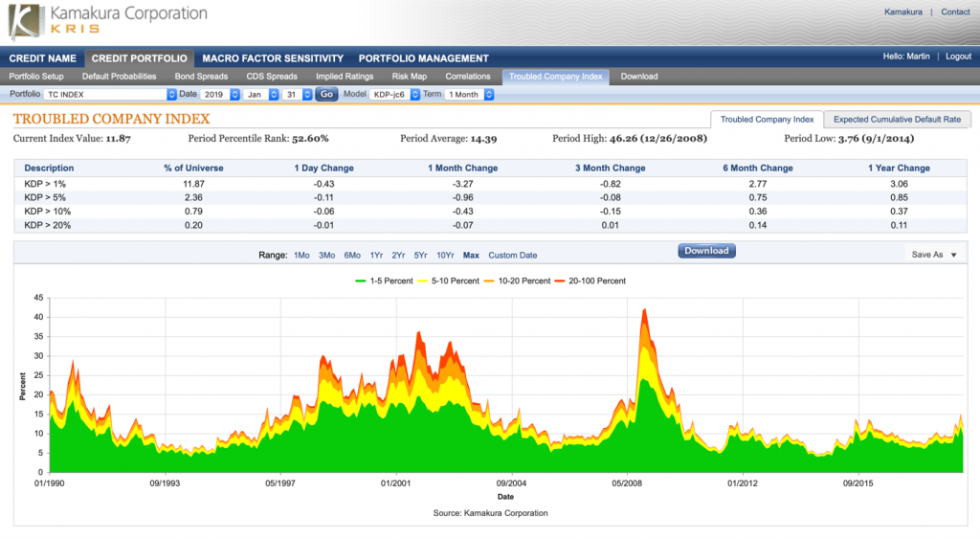Image resolution: width=980 pixels, height=539 pixels.
Task: Click the 1 Month Change column header
Action: coord(462,168)
